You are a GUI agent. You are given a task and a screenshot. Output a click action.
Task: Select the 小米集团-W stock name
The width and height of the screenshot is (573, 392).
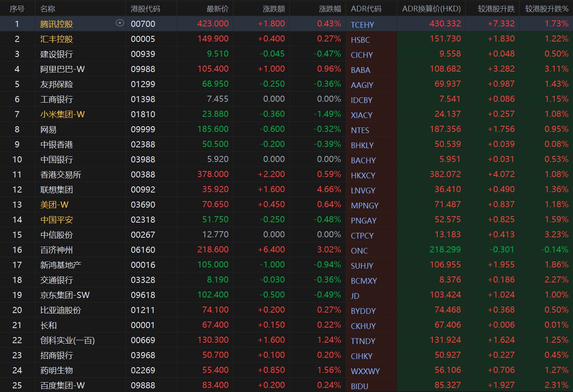click(x=62, y=114)
